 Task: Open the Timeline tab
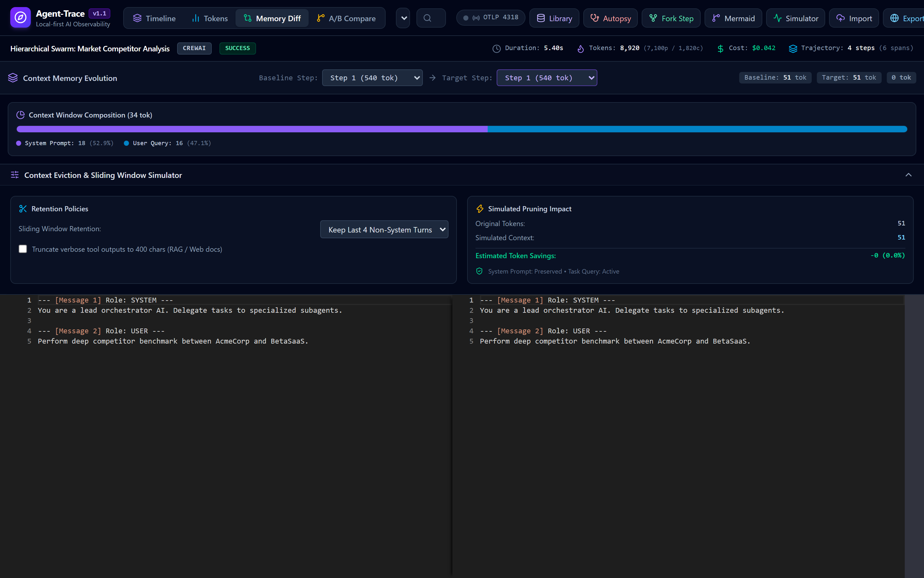tap(154, 18)
